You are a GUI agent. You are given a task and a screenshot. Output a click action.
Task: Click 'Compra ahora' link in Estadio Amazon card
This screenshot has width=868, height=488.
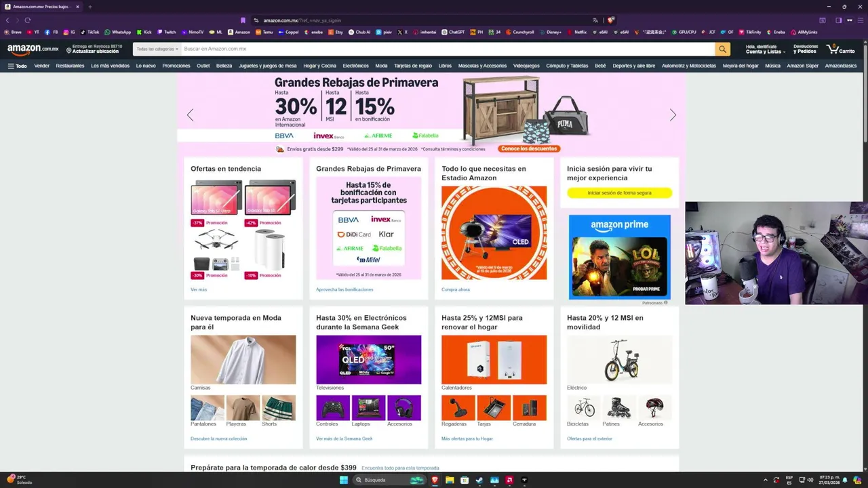click(456, 289)
